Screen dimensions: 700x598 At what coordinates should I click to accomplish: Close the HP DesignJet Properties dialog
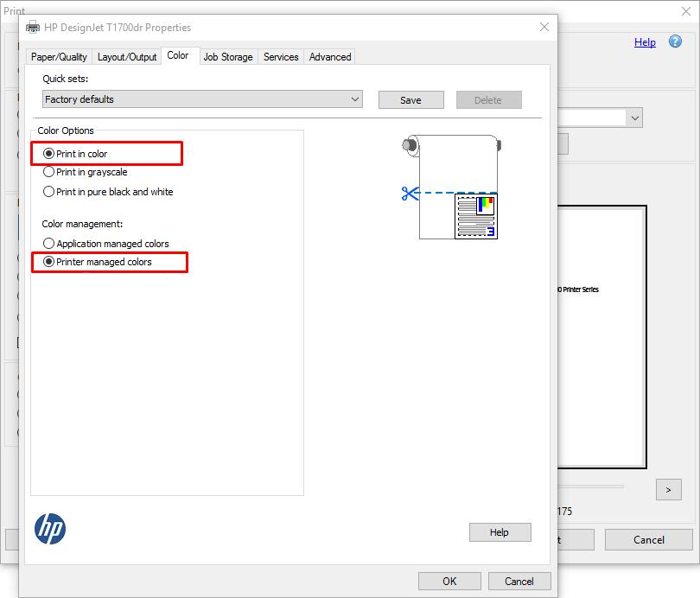pos(544,27)
